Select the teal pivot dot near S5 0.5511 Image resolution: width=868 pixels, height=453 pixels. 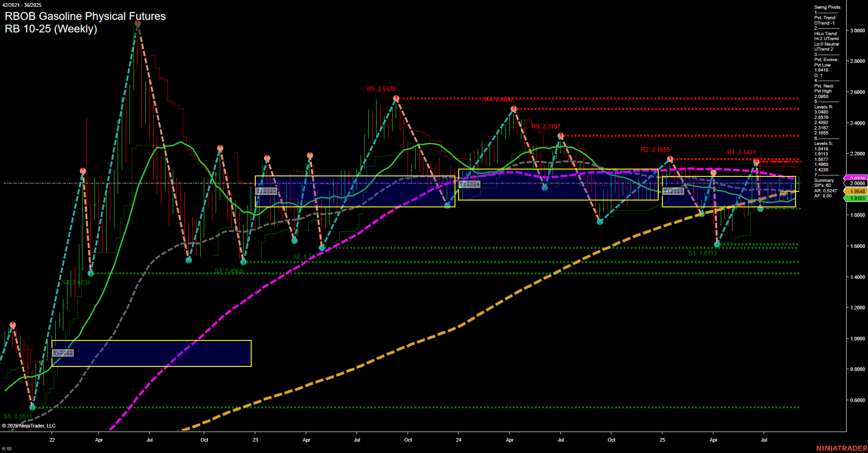pyautogui.click(x=32, y=407)
